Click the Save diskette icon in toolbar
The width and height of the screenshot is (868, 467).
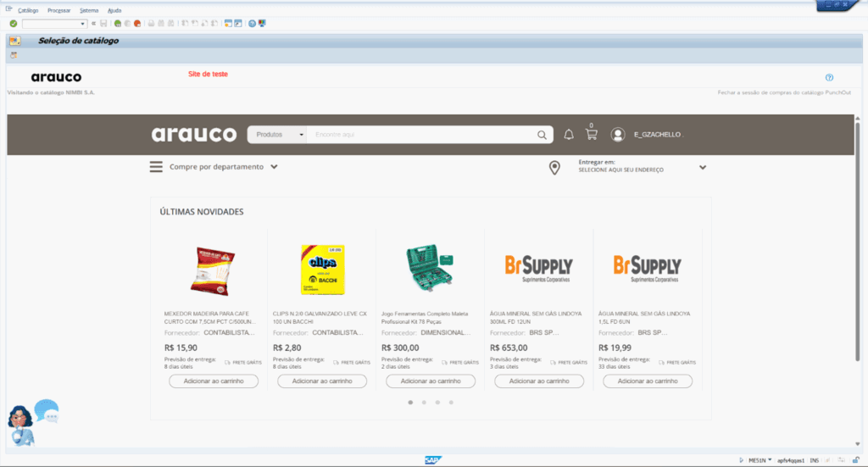coord(103,24)
